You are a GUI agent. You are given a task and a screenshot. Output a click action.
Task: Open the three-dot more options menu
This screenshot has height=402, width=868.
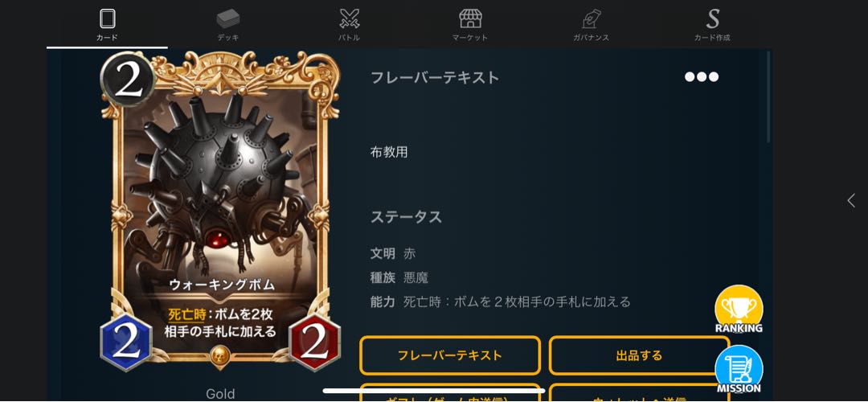[702, 77]
